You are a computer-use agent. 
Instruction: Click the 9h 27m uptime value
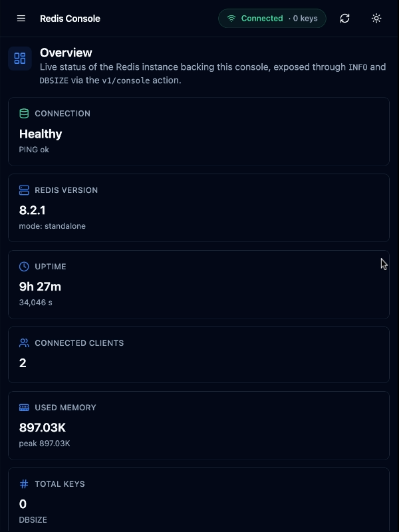(40, 287)
